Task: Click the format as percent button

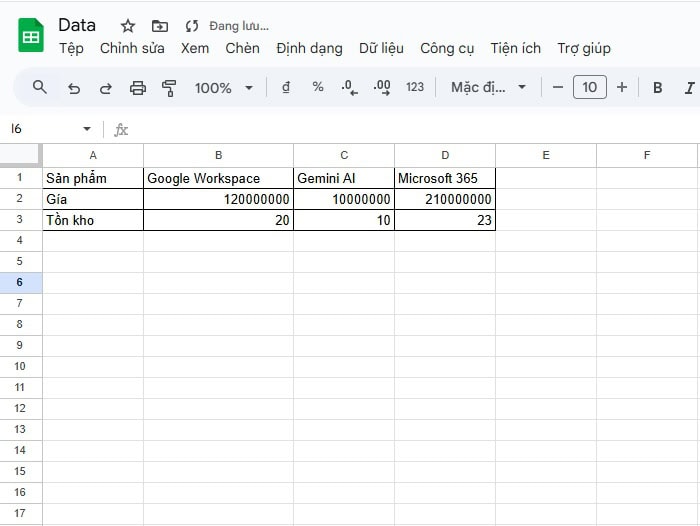Action: 318,88
